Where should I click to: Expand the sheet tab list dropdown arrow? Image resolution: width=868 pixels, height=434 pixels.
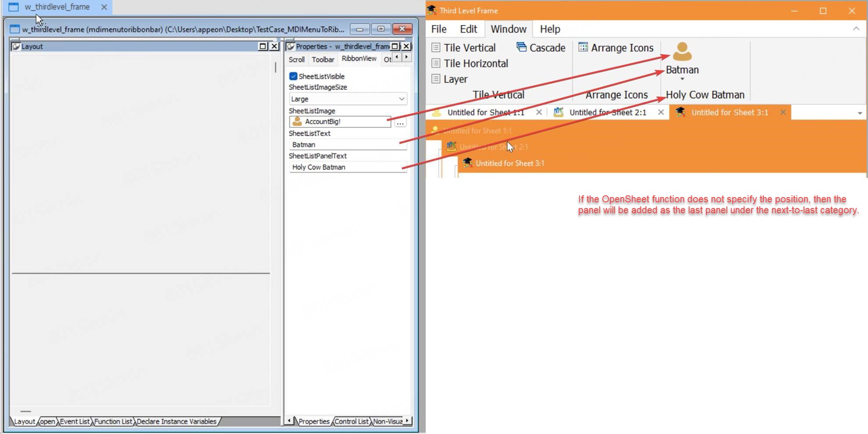[859, 113]
